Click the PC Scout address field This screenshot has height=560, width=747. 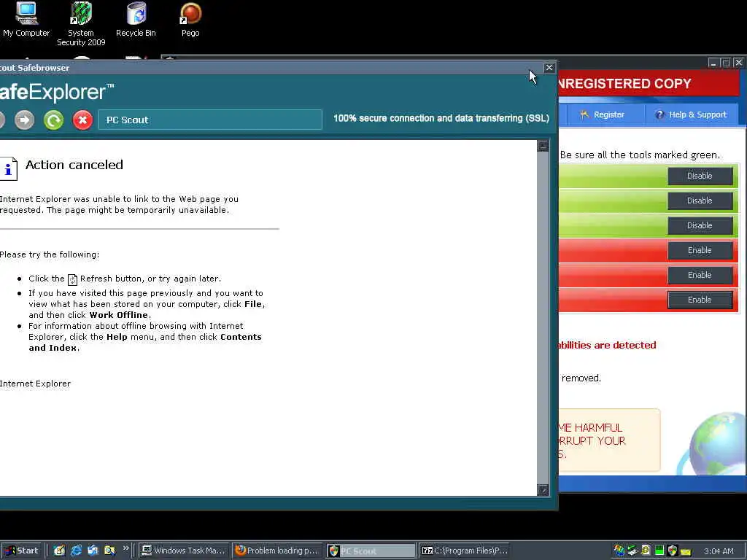pos(210,120)
